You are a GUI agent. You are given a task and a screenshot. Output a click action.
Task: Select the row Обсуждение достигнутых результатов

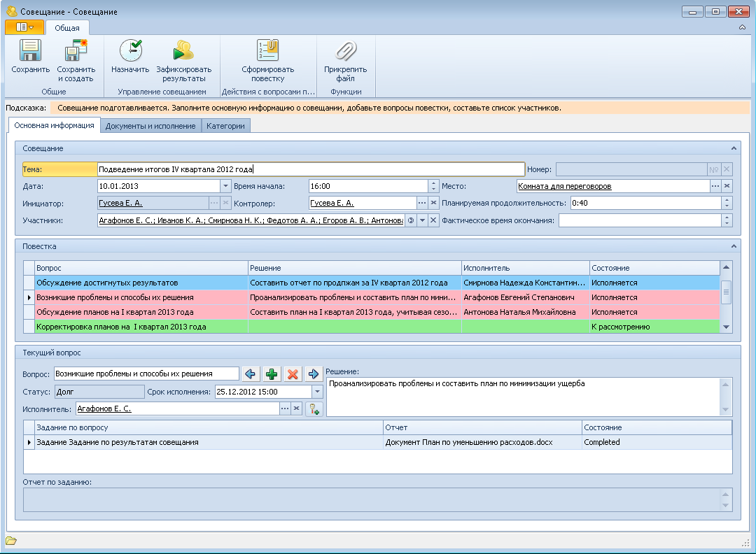(x=371, y=283)
